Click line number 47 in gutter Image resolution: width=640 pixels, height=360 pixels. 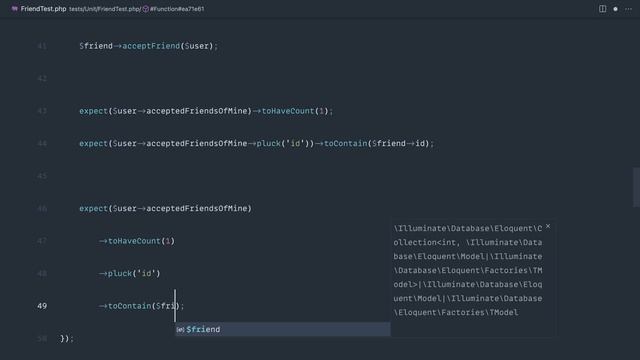coord(42,241)
